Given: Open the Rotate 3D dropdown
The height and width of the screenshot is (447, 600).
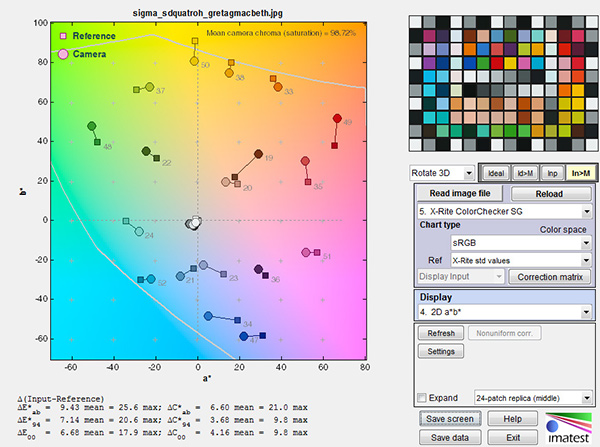Looking at the screenshot, I should 442,173.
